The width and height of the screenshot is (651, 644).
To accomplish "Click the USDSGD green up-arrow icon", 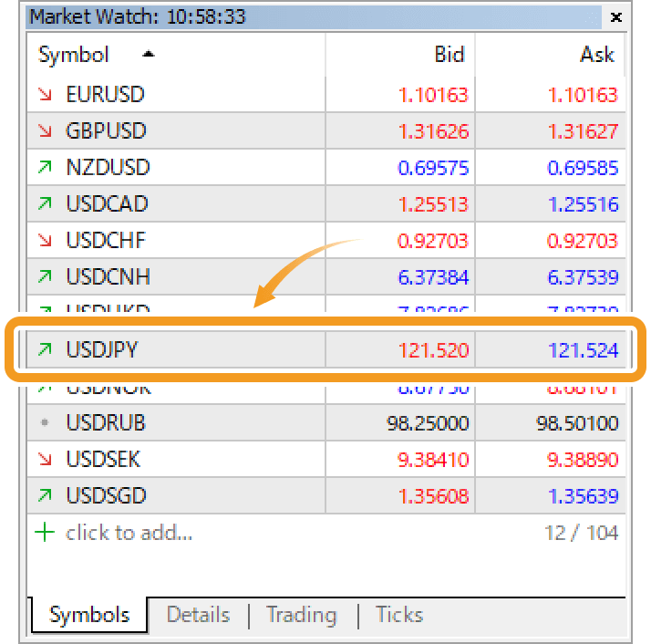I will point(45,495).
